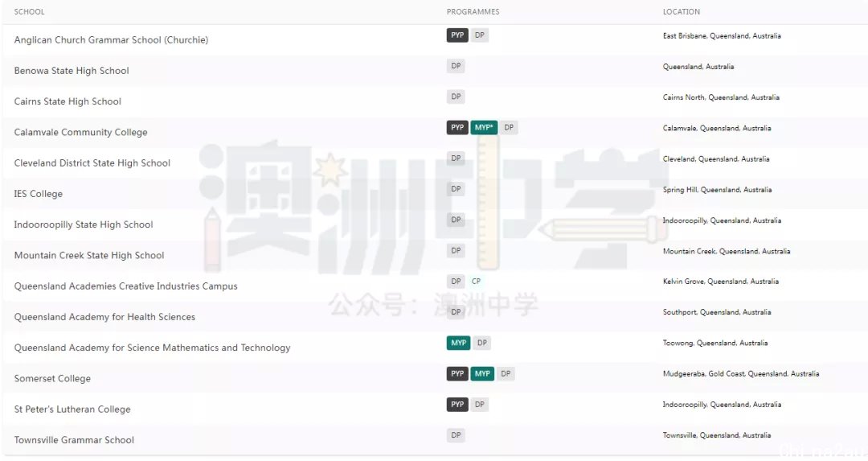Click DP badge for Calamvale Community College

(x=509, y=127)
